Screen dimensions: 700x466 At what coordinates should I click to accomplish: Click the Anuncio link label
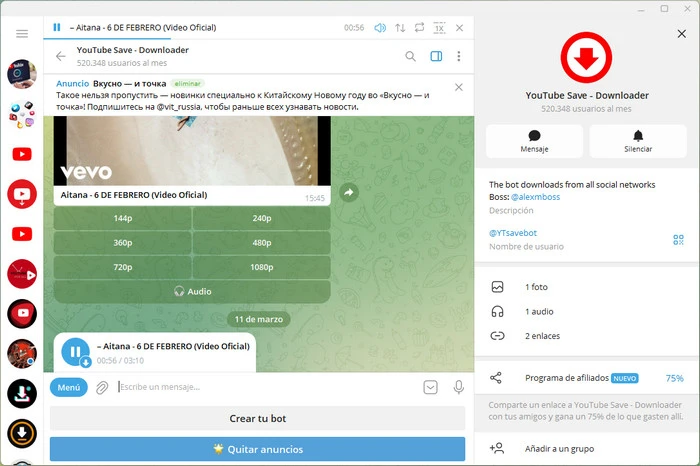73,83
